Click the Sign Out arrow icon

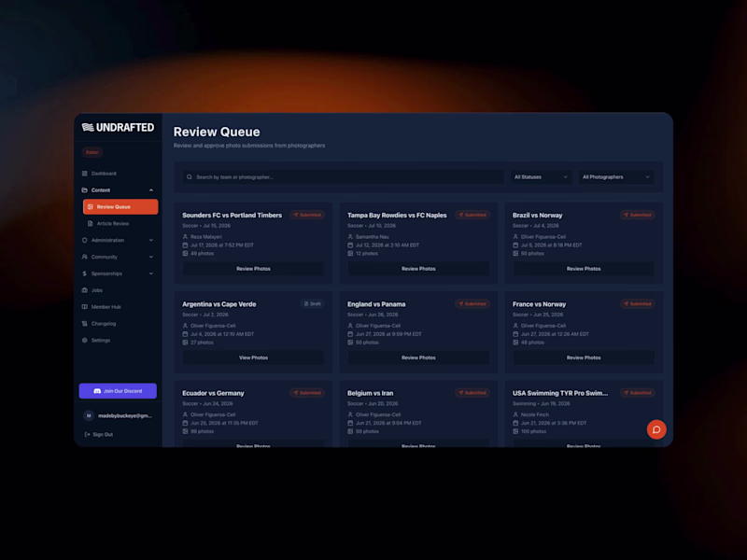click(87, 434)
